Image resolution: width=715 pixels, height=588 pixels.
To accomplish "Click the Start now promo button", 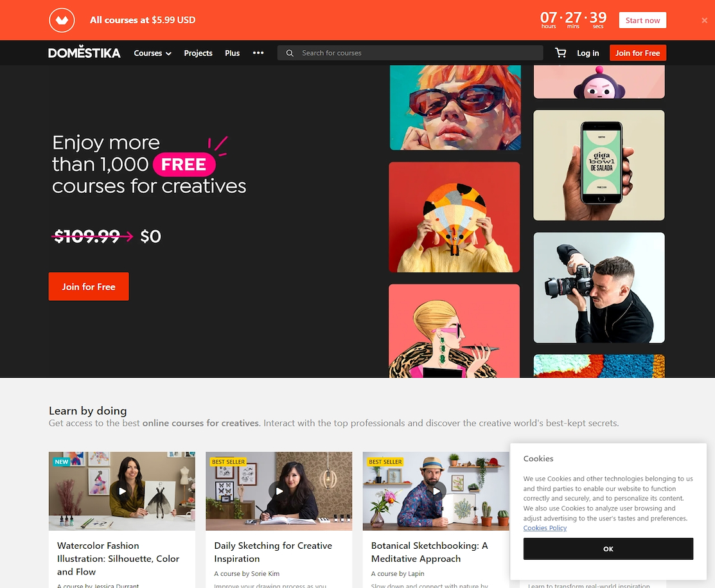I will pyautogui.click(x=642, y=20).
